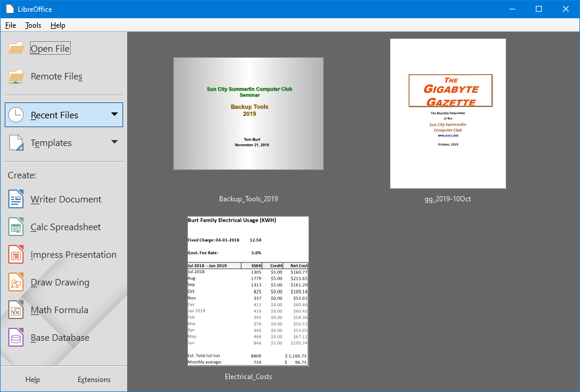Open the Backup_Tools_2019 presentation thumbnail
The width and height of the screenshot is (580, 392).
point(248,114)
